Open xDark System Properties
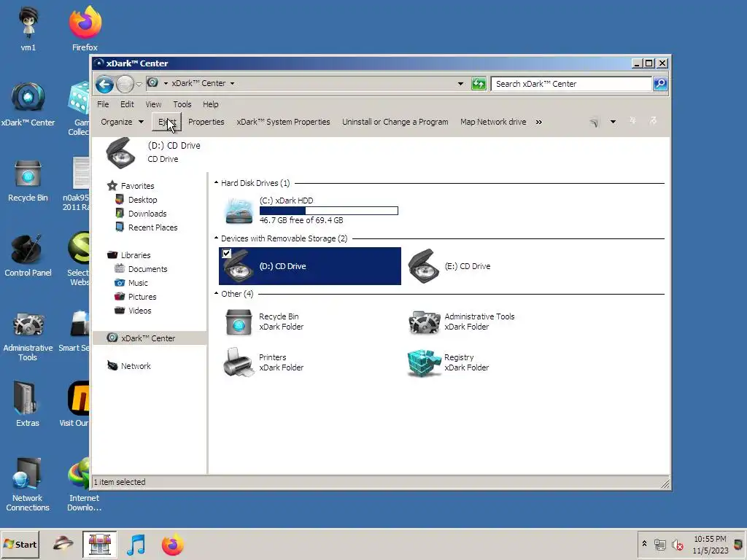 [x=284, y=122]
